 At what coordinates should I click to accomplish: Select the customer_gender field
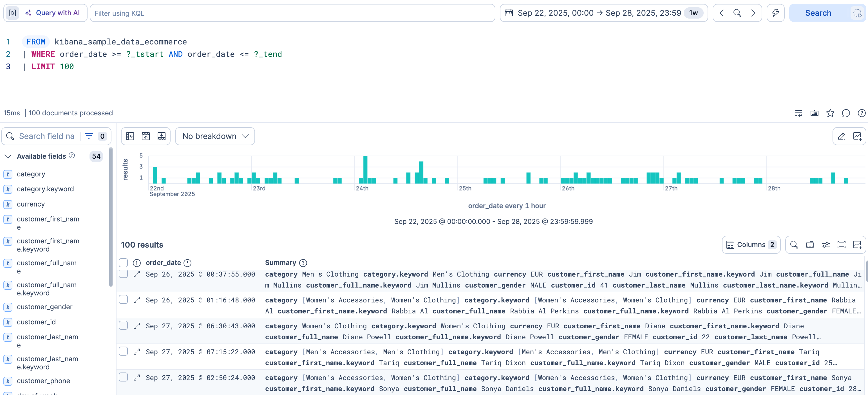pyautogui.click(x=44, y=307)
